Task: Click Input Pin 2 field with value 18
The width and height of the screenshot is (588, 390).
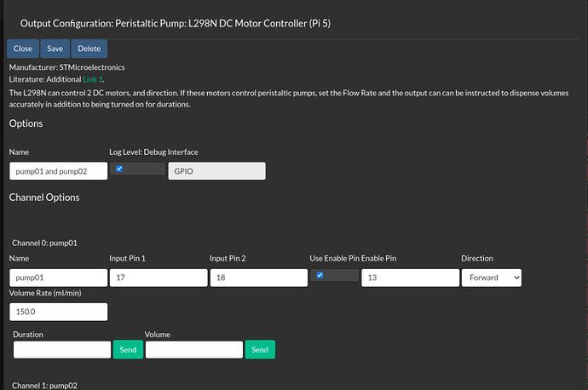Action: click(259, 278)
